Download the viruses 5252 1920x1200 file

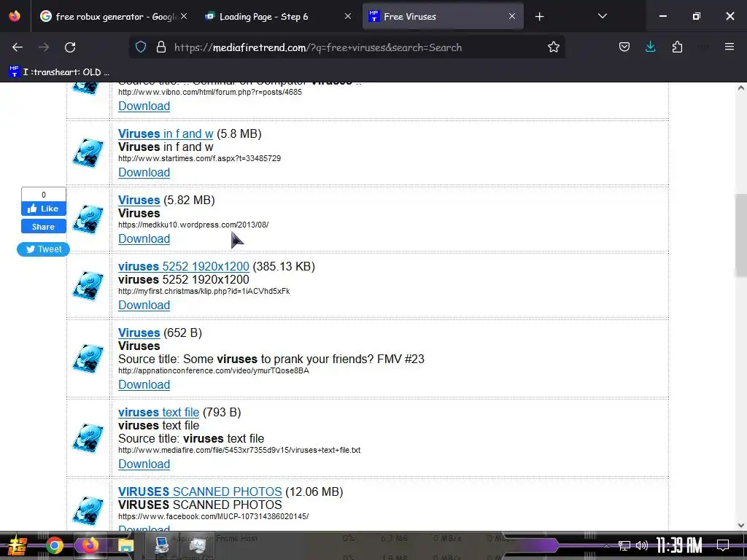click(144, 306)
